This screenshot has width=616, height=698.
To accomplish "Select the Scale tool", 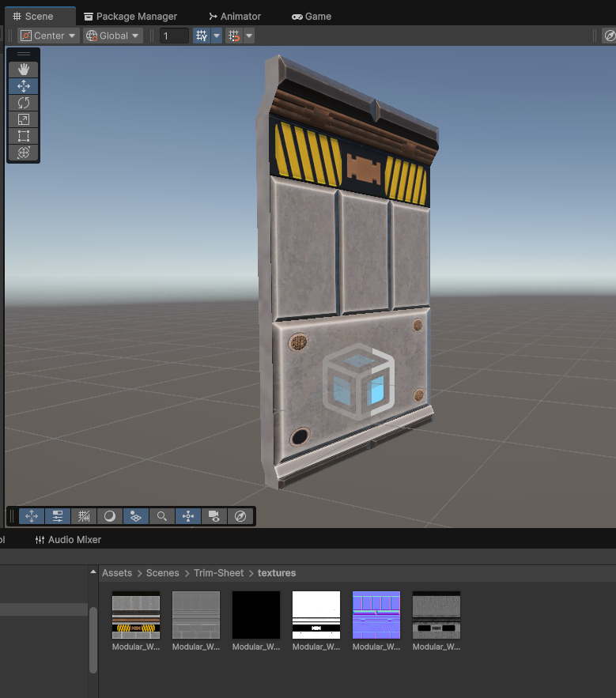I will coord(24,119).
